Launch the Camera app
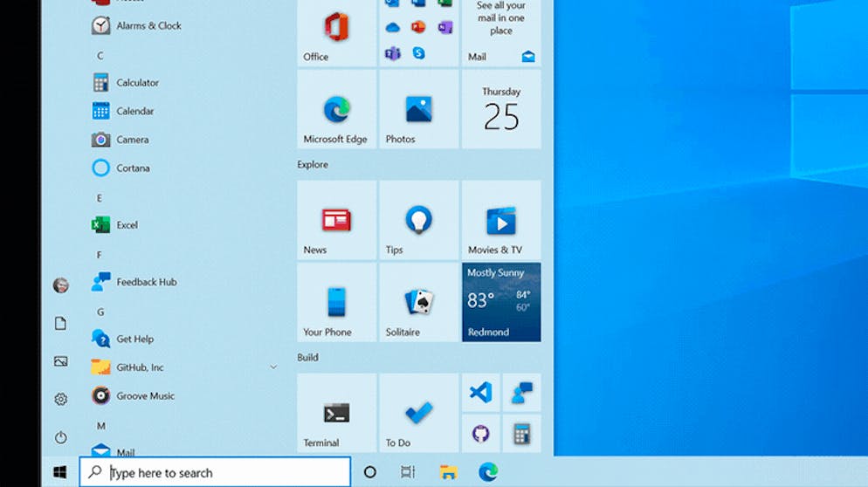 121,140
